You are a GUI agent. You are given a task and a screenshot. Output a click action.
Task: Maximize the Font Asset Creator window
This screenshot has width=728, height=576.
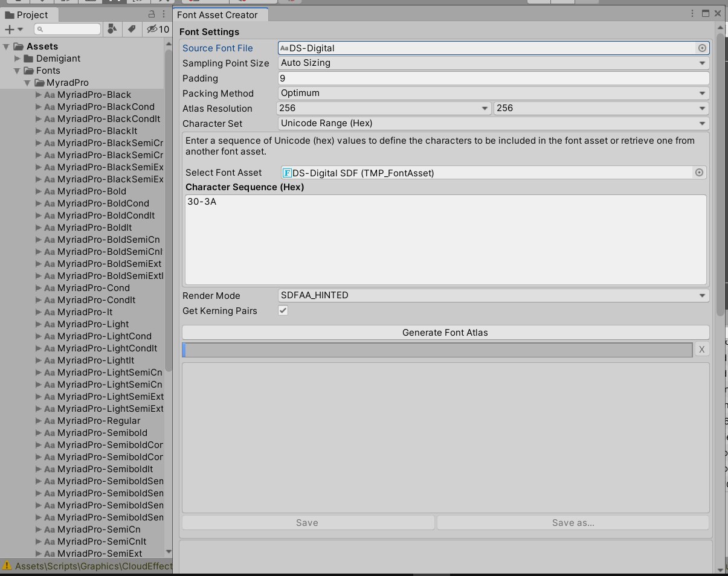coord(706,13)
